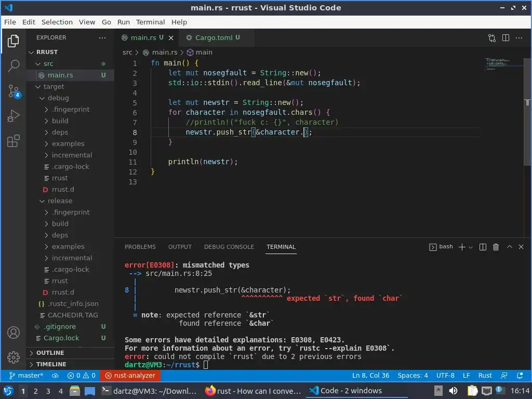Screen dimensions: 532x399
Task: Open notifications bell in status bar
Action: [520, 375]
